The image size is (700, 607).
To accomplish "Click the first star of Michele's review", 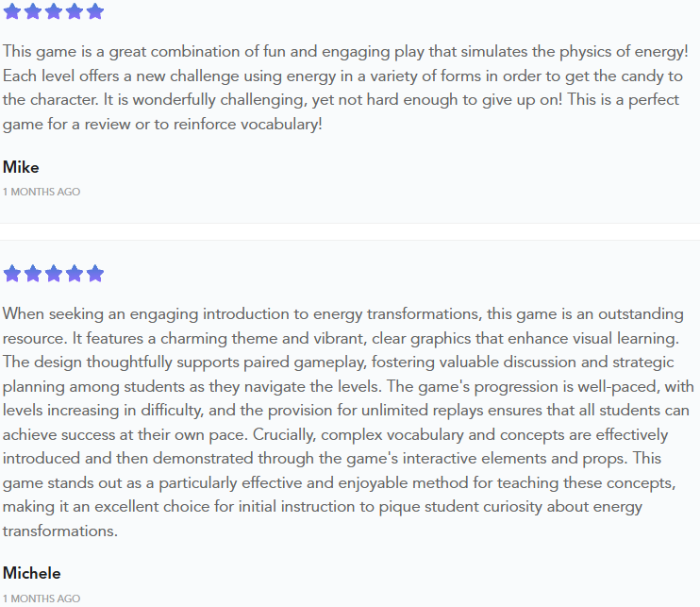I will coord(12,274).
